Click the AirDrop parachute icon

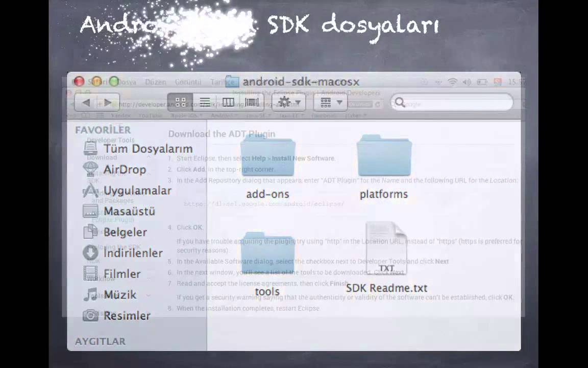click(x=90, y=169)
